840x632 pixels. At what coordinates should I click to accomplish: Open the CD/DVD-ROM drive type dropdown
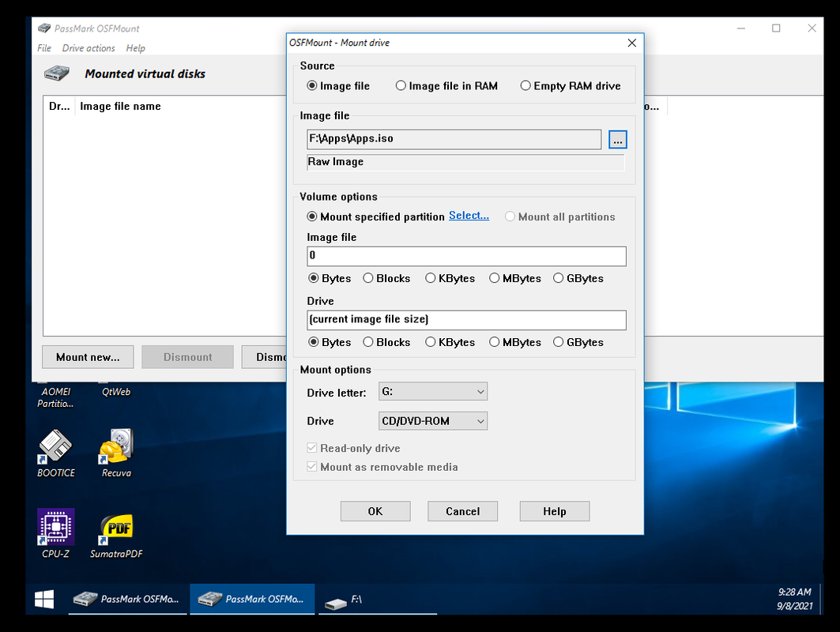[x=433, y=421]
